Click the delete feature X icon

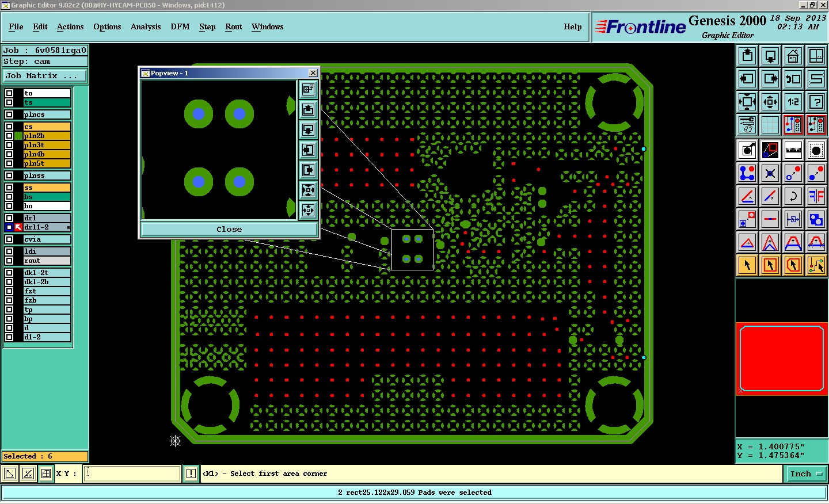[770, 173]
